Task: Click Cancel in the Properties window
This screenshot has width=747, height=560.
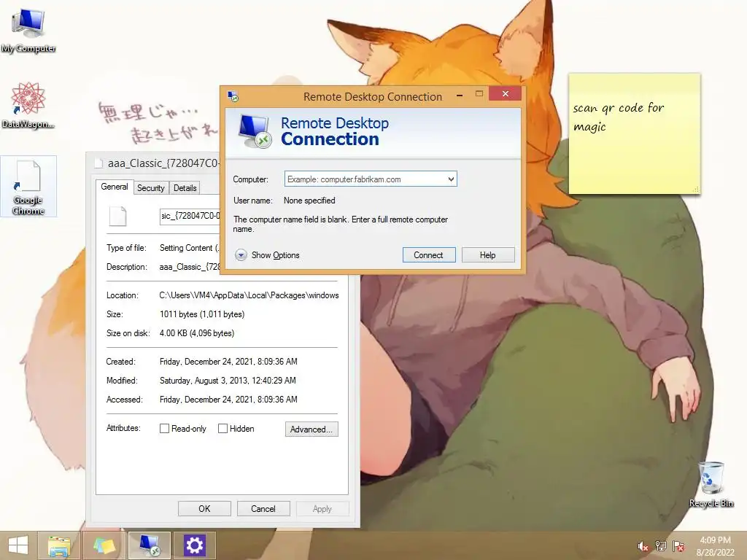Action: tap(263, 508)
